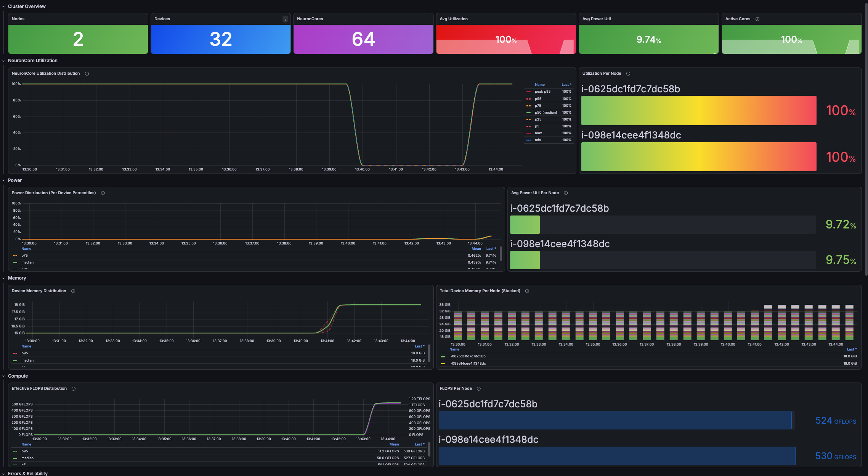868x476 pixels.
Task: Click the info icon beside Device Memory Distribution
Action: click(x=73, y=291)
